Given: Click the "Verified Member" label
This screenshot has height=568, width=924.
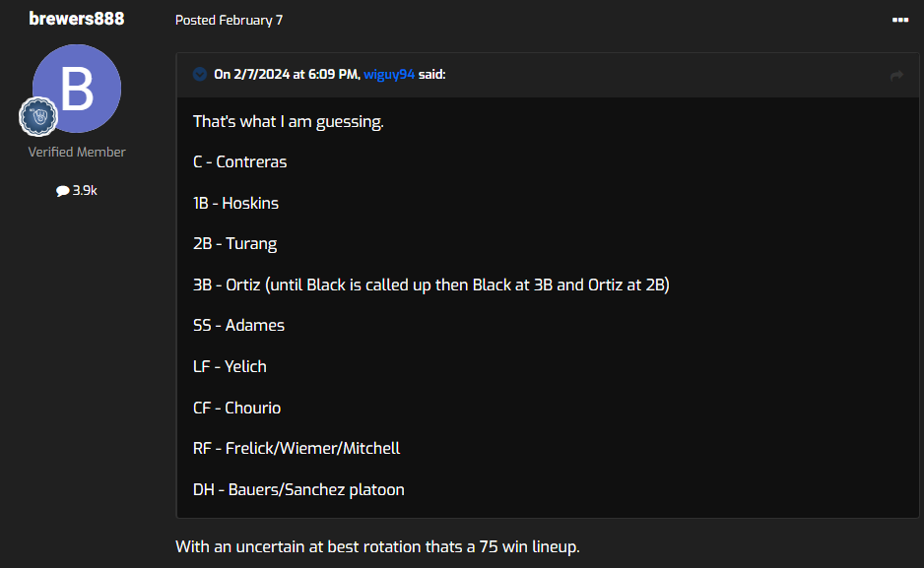Looking at the screenshot, I should click(x=77, y=152).
